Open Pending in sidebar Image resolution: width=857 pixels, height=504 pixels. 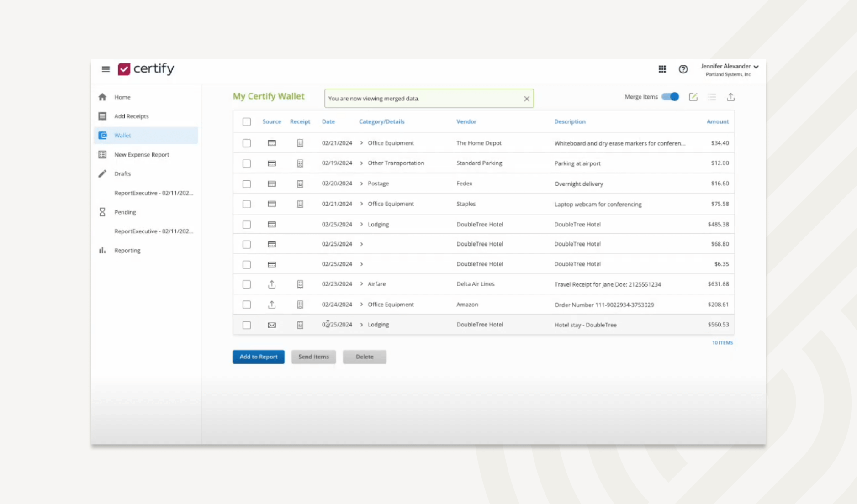(x=125, y=212)
